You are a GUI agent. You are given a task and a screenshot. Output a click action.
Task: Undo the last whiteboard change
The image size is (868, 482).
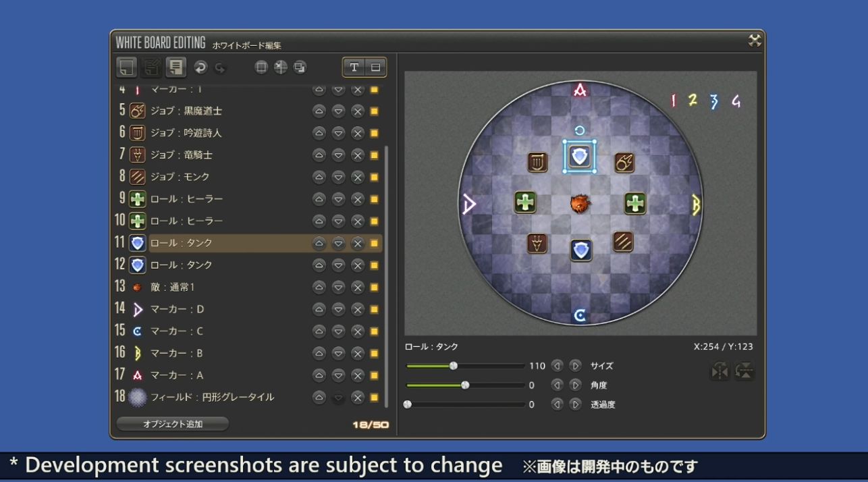tap(200, 67)
